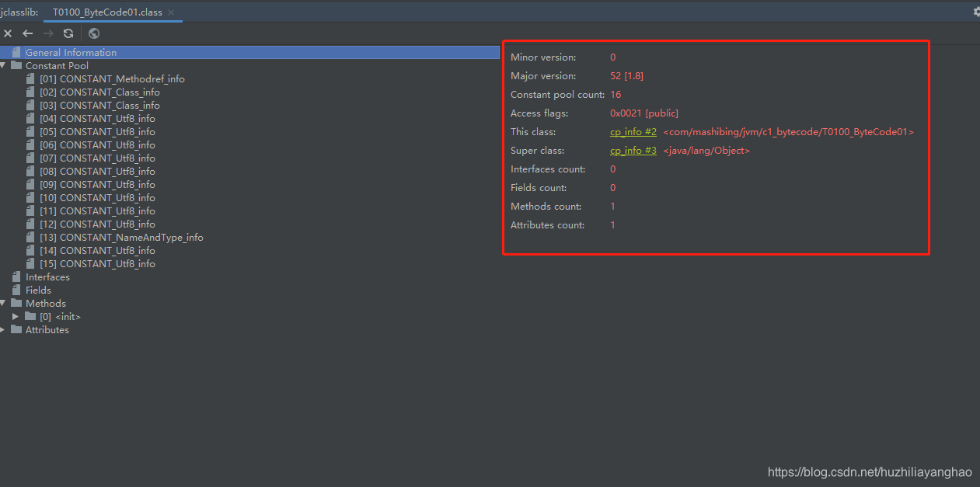Follow the cp_info #3 link for Super class
This screenshot has height=487, width=980.
(x=633, y=150)
